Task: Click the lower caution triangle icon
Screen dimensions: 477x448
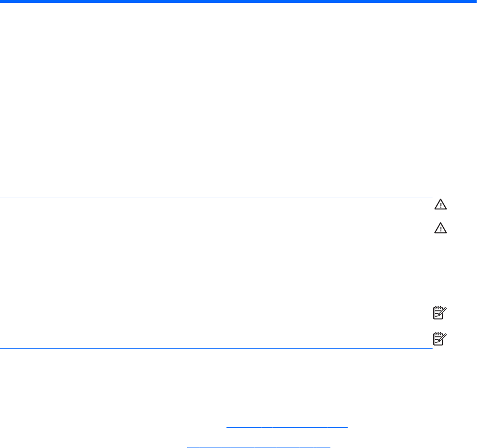Action: click(x=440, y=228)
